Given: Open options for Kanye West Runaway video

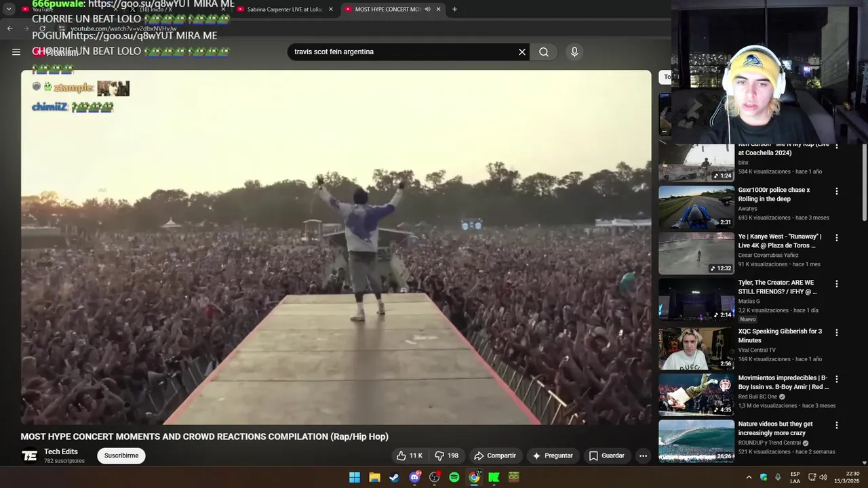Looking at the screenshot, I should point(836,237).
